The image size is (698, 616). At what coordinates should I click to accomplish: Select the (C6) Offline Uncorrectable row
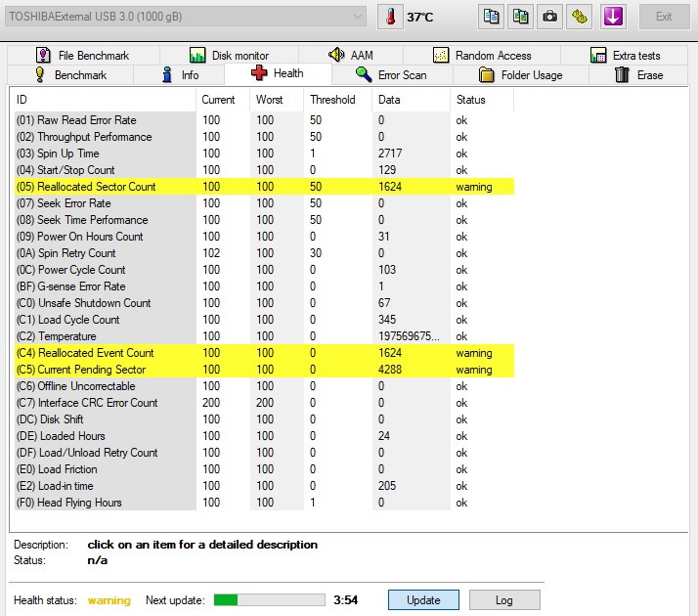tap(264, 386)
